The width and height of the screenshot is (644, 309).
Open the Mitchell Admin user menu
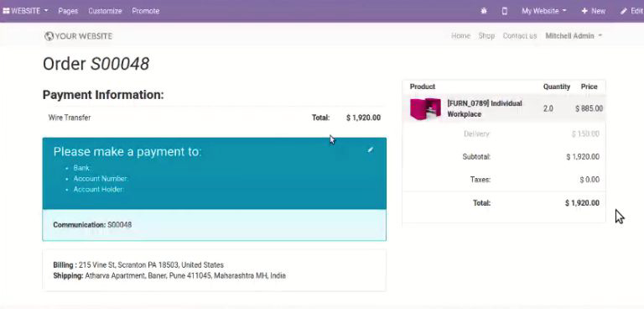click(x=574, y=36)
